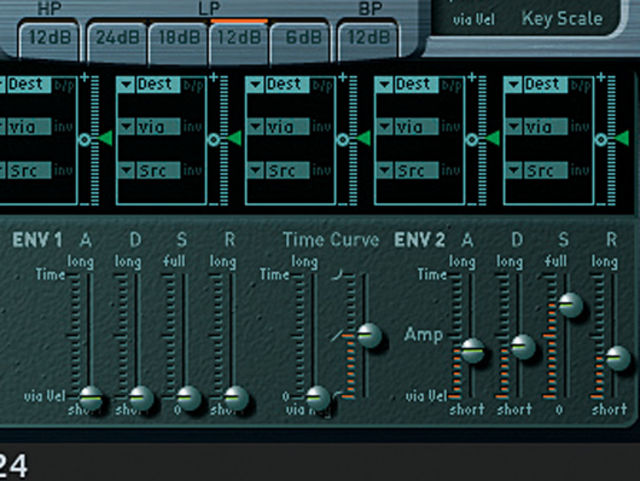Click the ENV 2 Decay slider knob

[523, 347]
